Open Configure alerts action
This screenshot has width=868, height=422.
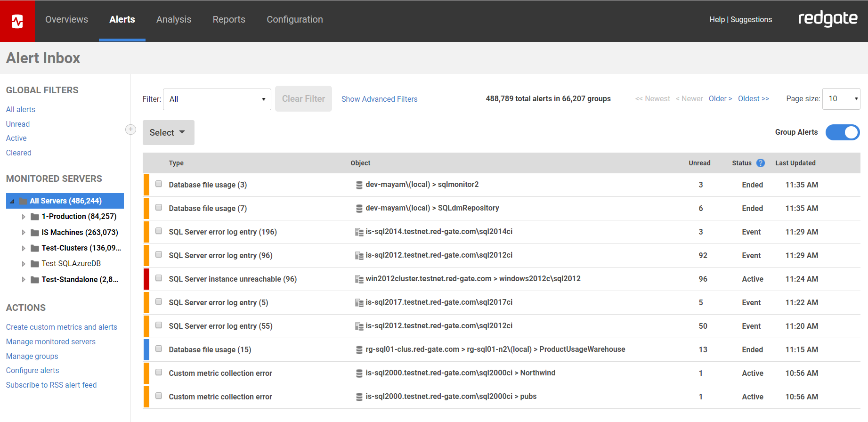click(32, 371)
